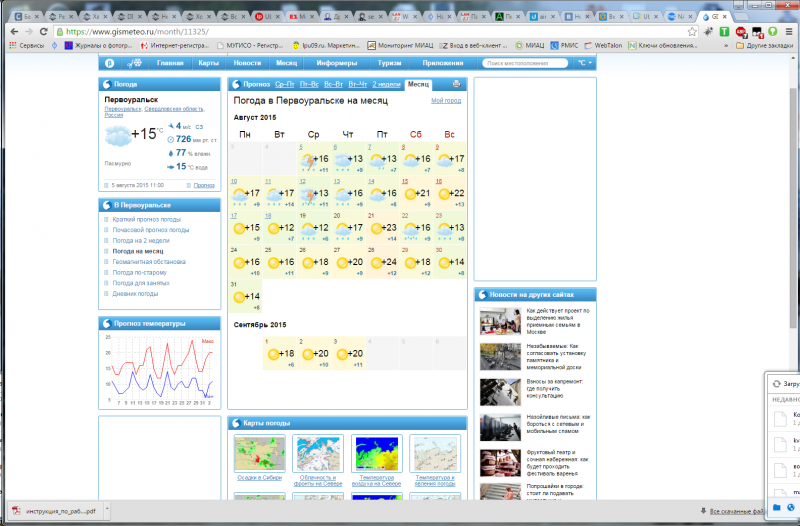Switch to the 2 недели forecast tab
Screen dimensions: 800x526
(x=386, y=84)
